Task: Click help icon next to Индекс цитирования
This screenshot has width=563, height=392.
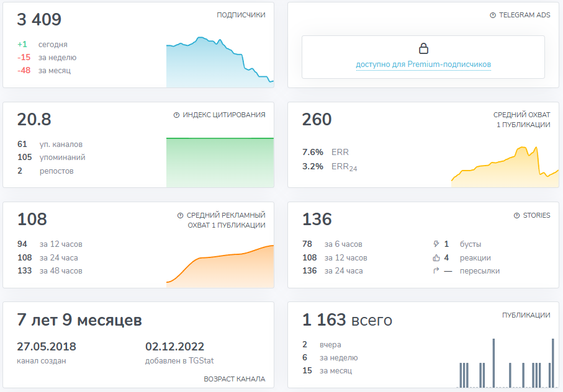Action: [x=176, y=115]
